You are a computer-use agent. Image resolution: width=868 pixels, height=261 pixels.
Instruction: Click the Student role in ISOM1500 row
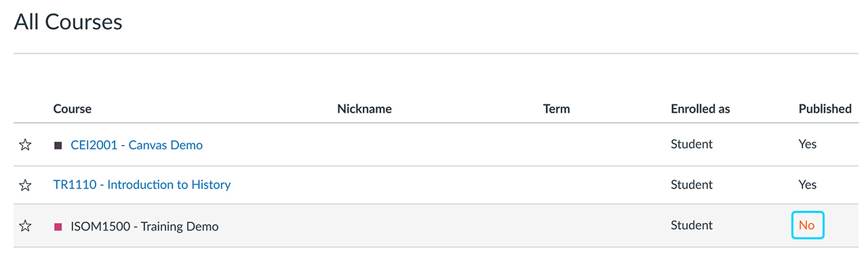tap(692, 225)
